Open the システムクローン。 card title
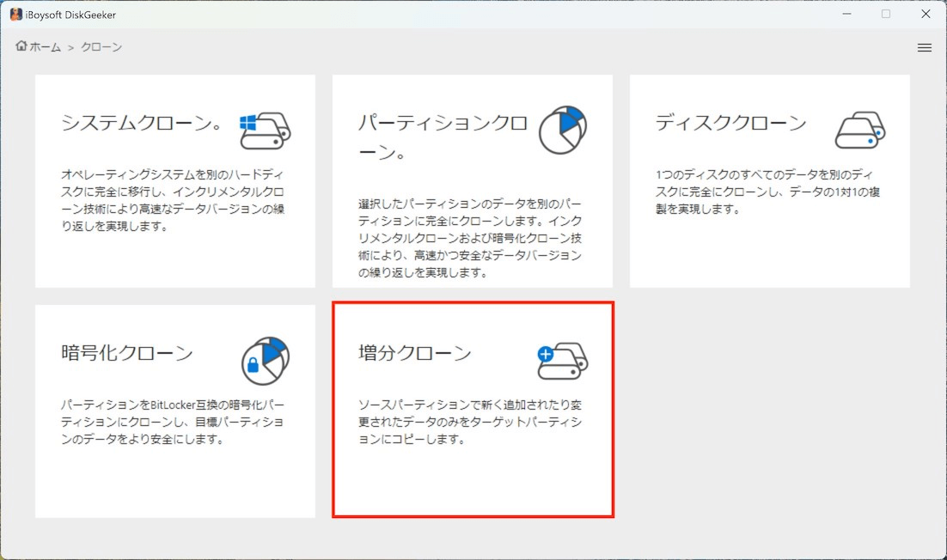The image size is (947, 560). [x=141, y=123]
